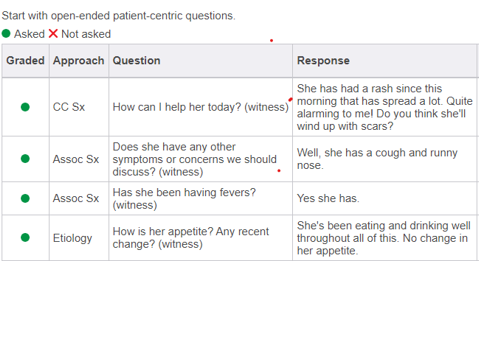
Task: Click the green Asked legend dot
Action: 6,34
